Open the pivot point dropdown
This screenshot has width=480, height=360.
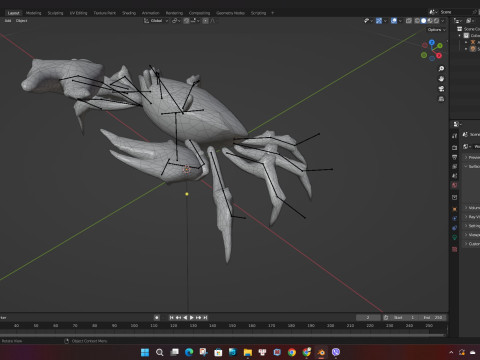click(176, 21)
